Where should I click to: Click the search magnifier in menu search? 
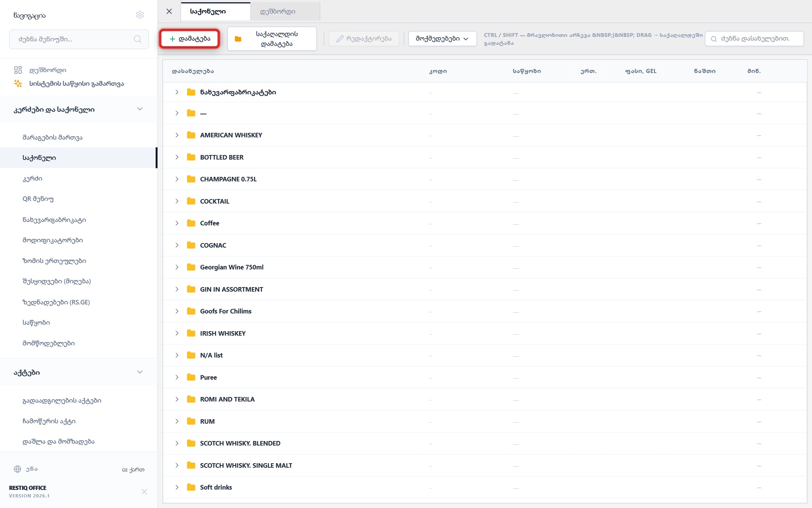pos(138,39)
